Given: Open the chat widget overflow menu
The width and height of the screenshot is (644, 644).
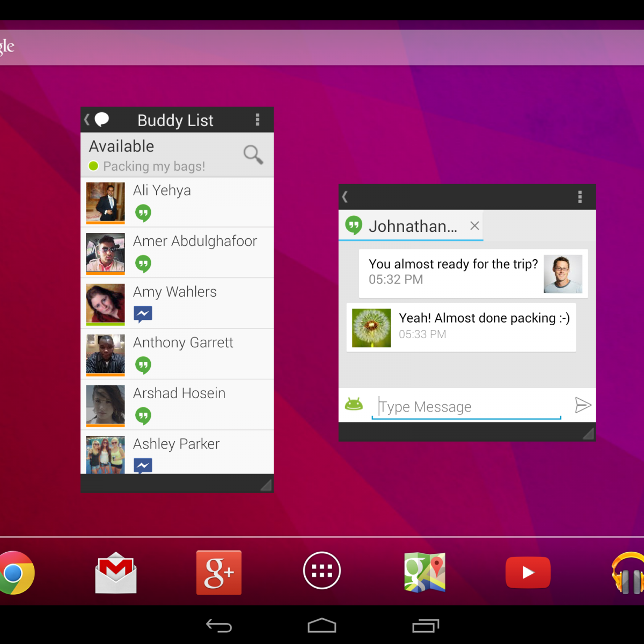Looking at the screenshot, I should [x=580, y=197].
